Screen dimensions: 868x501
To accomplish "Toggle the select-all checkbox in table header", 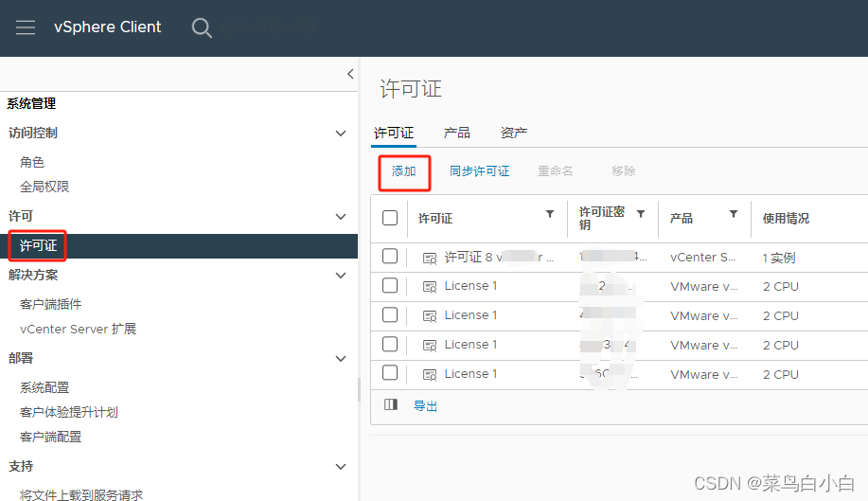I will [390, 218].
